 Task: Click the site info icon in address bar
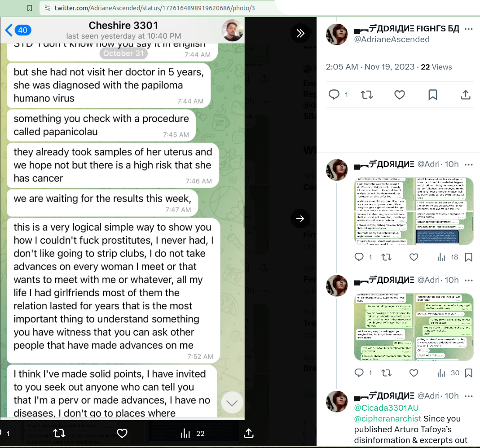coord(48,8)
